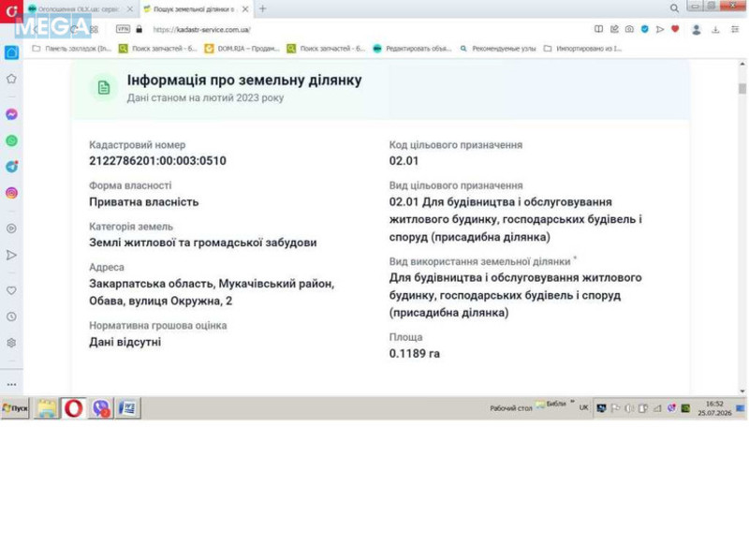Open Telegram in the sidebar

(11, 167)
